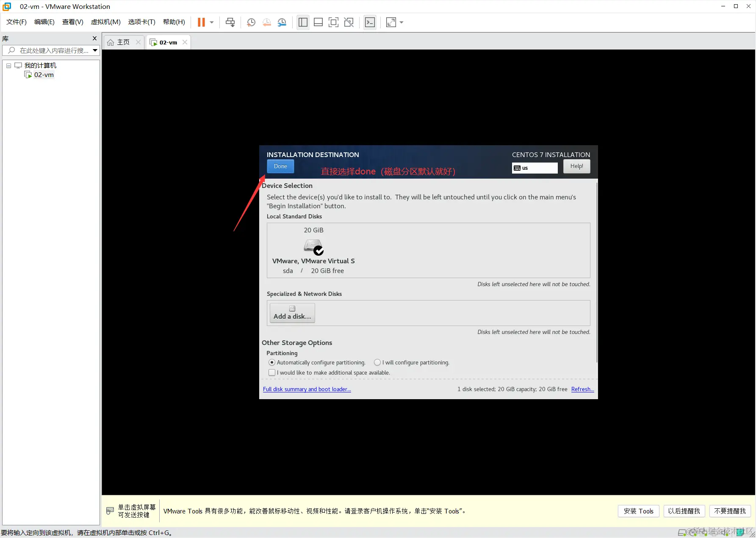Open the power options dropdown arrow
Image resolution: width=756 pixels, height=538 pixels.
pyautogui.click(x=212, y=22)
